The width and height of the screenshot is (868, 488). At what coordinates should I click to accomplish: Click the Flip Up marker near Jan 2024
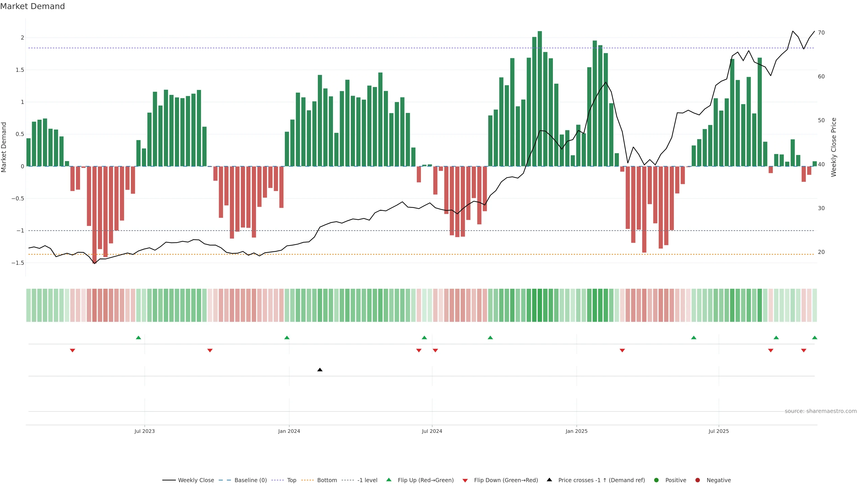[x=287, y=338]
